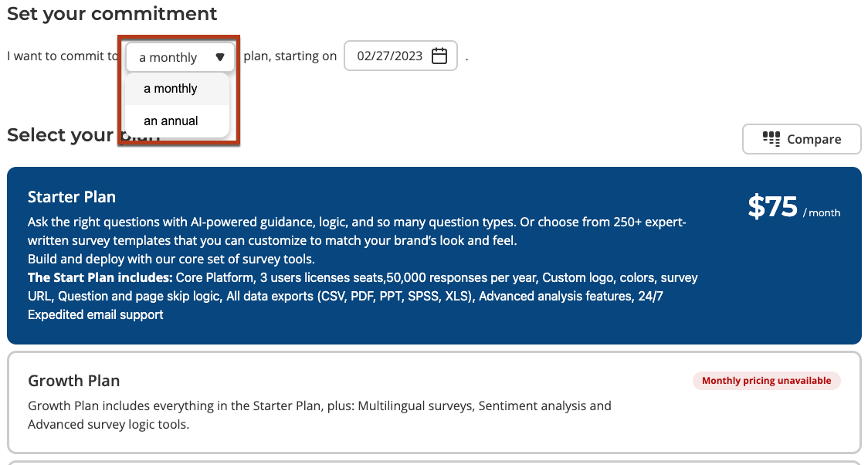Click the 02/27/2023 start date field
This screenshot has width=868, height=465.
coord(401,56)
